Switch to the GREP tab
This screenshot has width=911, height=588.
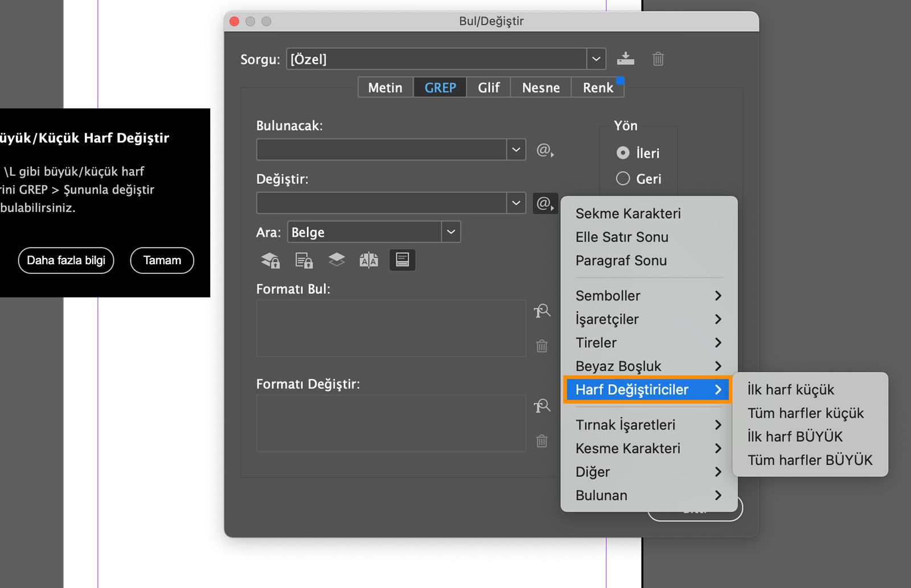[440, 88]
